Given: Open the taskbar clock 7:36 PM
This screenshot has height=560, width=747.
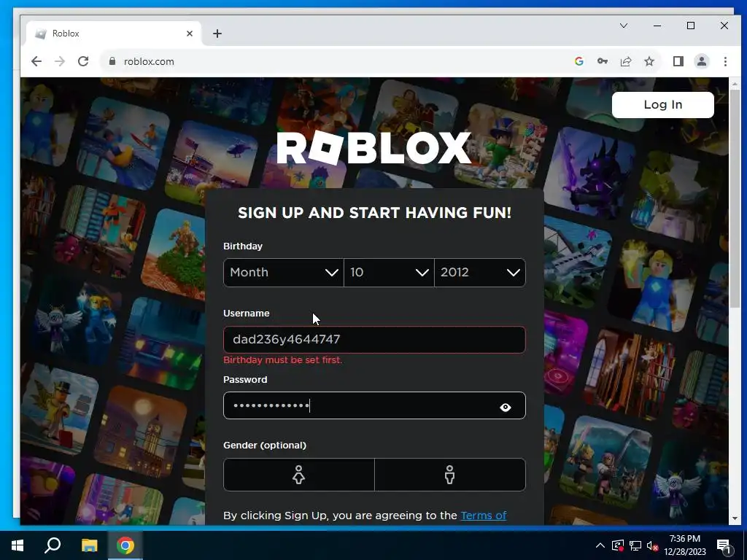Looking at the screenshot, I should 684,545.
